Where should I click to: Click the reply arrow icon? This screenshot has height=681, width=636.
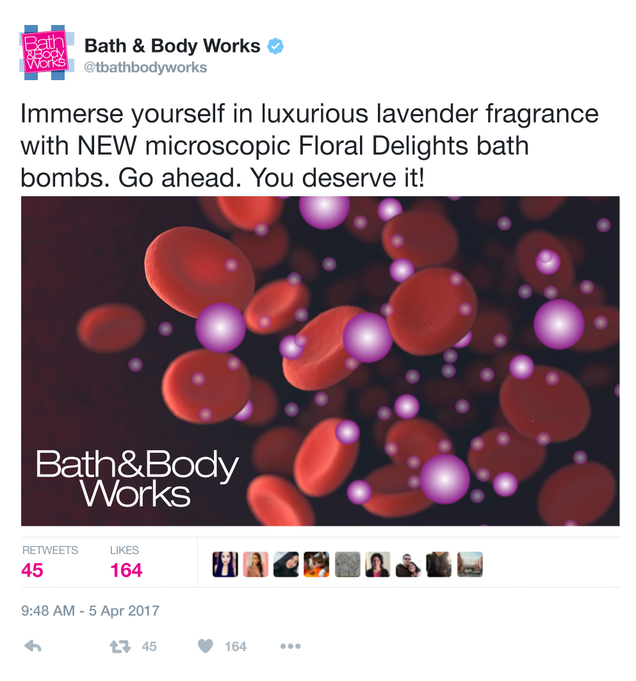pos(33,646)
